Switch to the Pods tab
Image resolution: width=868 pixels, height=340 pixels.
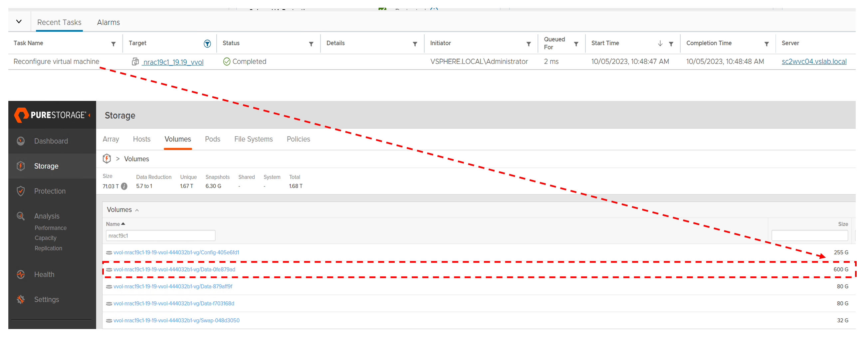pos(213,139)
